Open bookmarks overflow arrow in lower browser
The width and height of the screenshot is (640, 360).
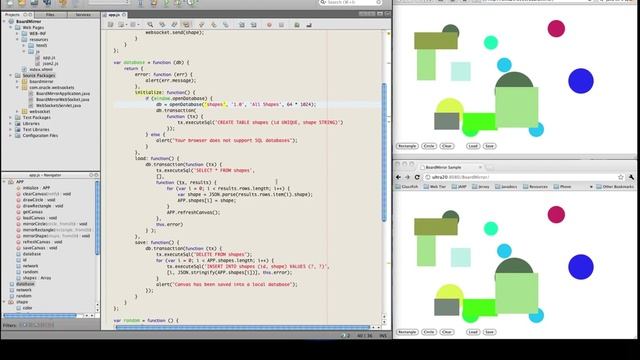591,187
